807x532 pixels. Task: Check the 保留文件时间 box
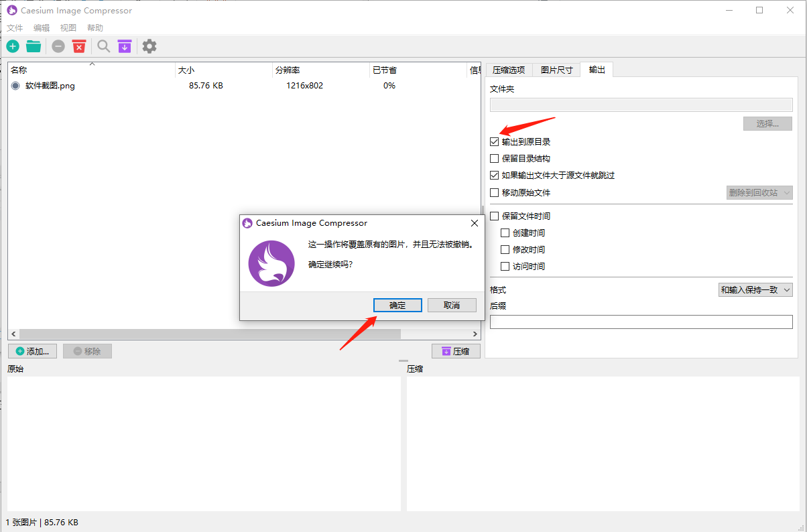click(x=495, y=215)
